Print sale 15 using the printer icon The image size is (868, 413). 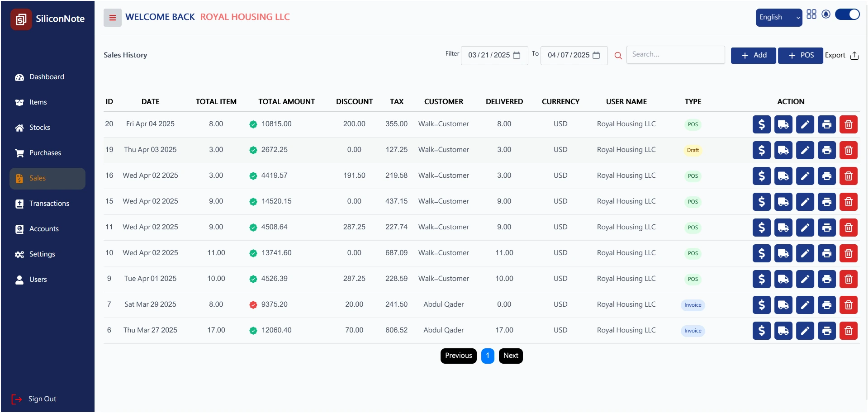click(826, 202)
